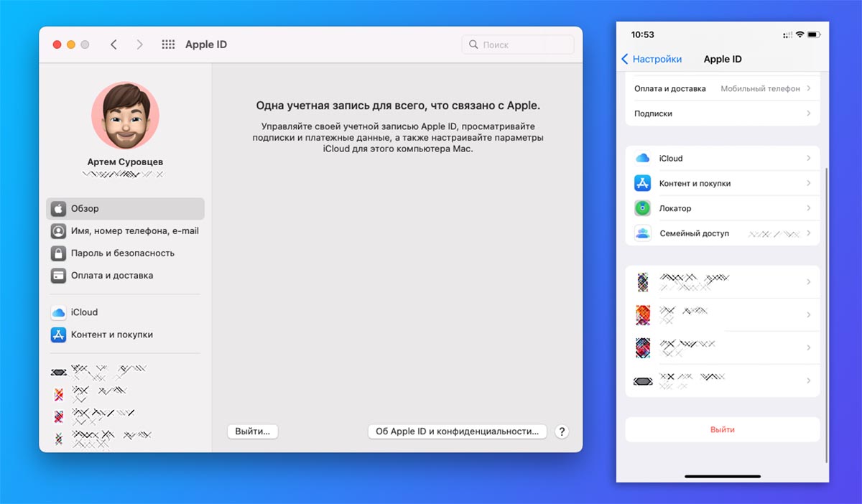Tap the iCloud cloud icon on iPhone
862x504 pixels.
(642, 158)
